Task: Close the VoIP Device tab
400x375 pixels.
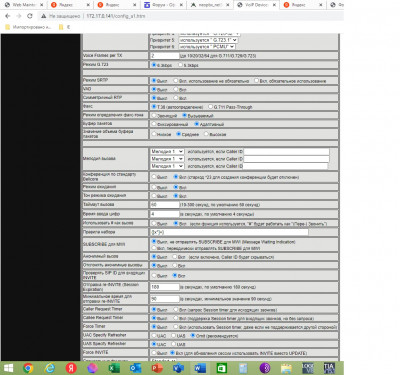Action: (273, 5)
